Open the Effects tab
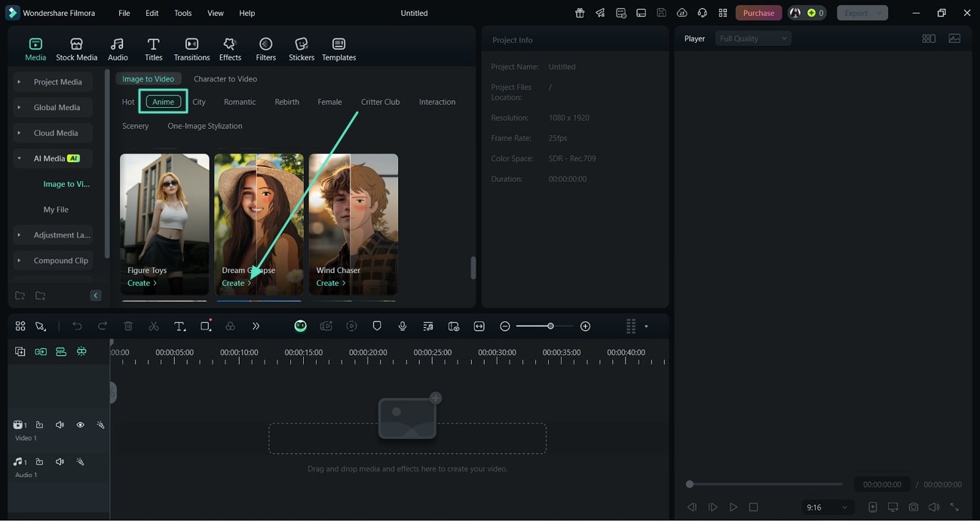980x521 pixels. pyautogui.click(x=230, y=49)
